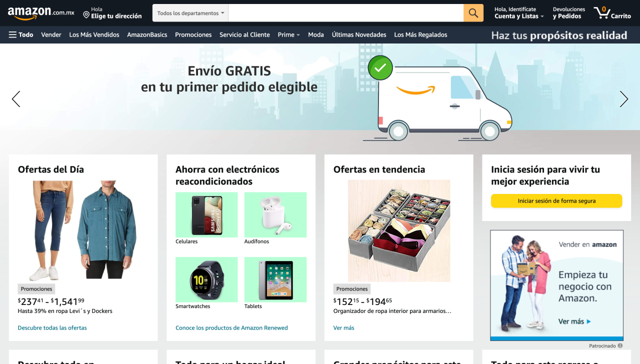The height and width of the screenshot is (364, 640).
Task: Click Haz tus propósitos realidad banner
Action: tap(559, 35)
